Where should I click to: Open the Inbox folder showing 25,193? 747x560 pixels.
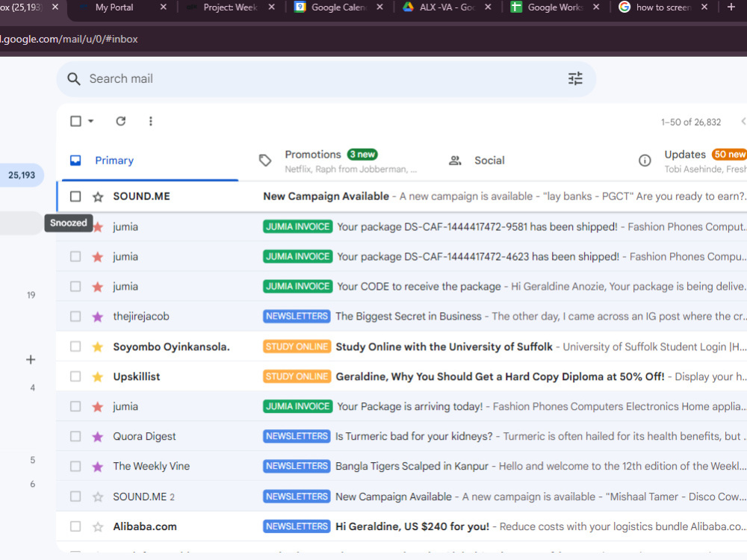22,175
